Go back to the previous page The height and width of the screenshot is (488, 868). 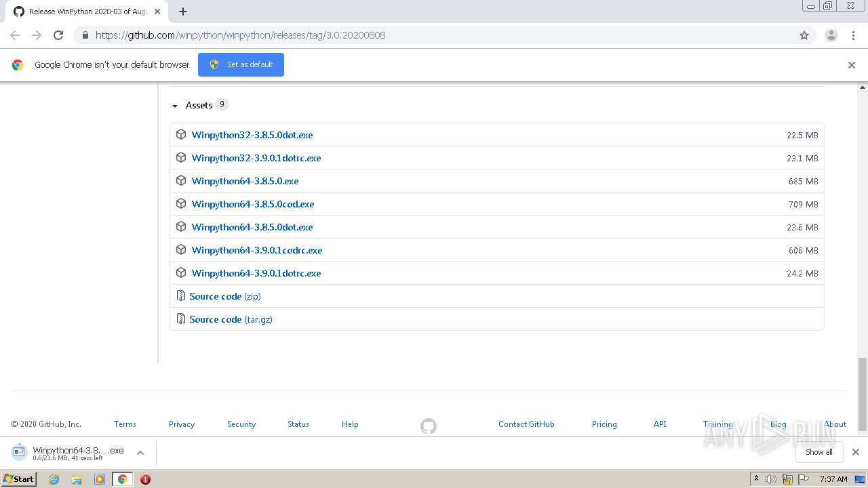point(15,35)
